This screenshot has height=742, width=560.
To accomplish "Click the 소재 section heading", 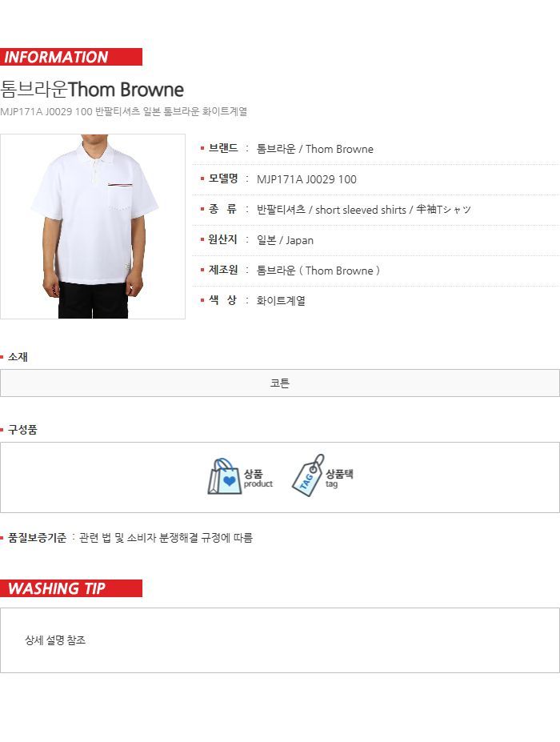I will [x=18, y=357].
